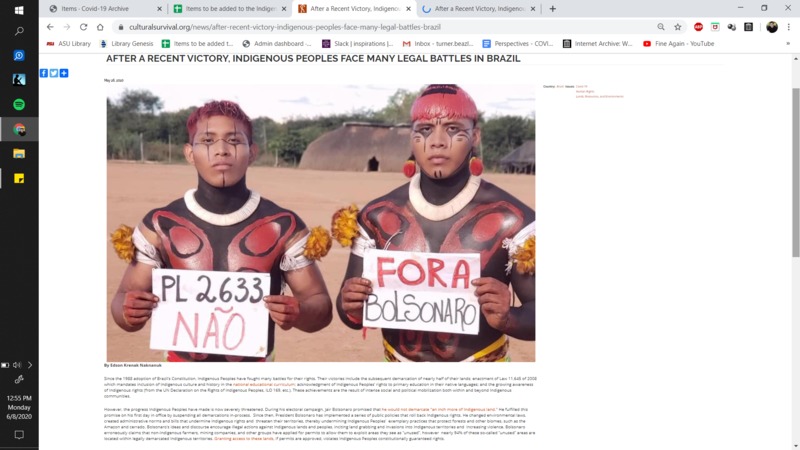Bookmark this page with the star icon
The image size is (800, 450).
(x=678, y=27)
